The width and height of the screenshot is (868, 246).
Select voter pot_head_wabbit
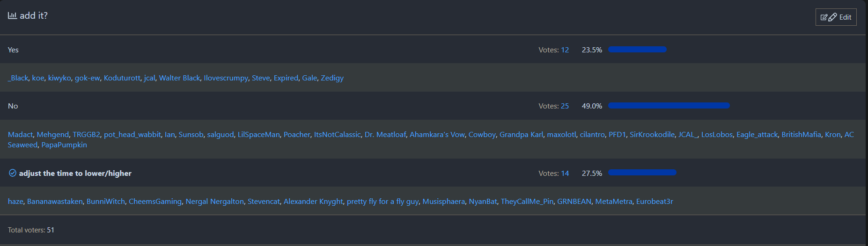pyautogui.click(x=132, y=135)
